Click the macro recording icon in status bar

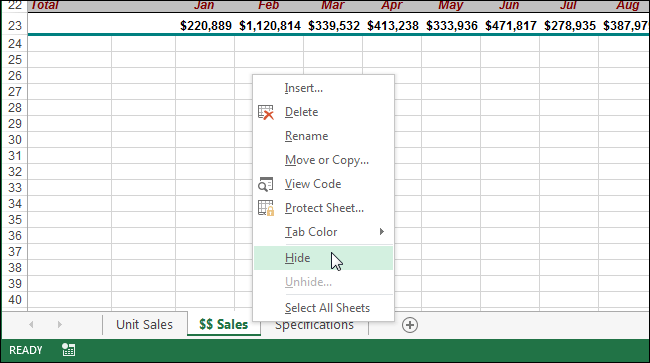click(x=69, y=350)
